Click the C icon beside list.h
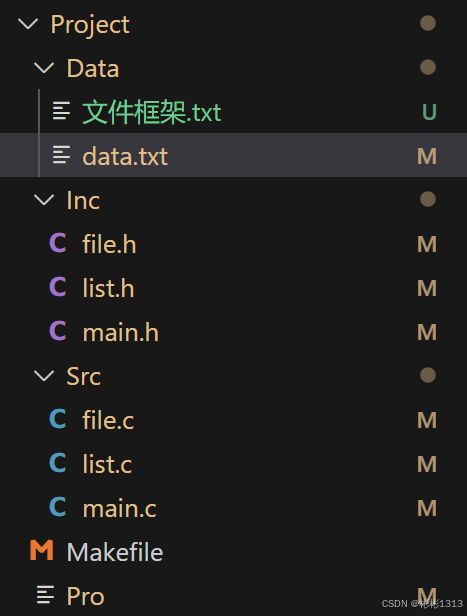 (57, 287)
